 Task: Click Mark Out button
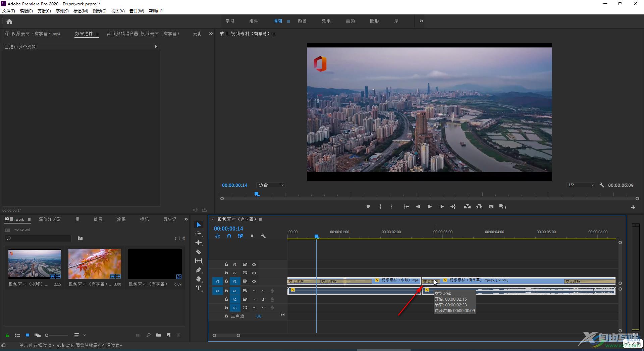[391, 207]
